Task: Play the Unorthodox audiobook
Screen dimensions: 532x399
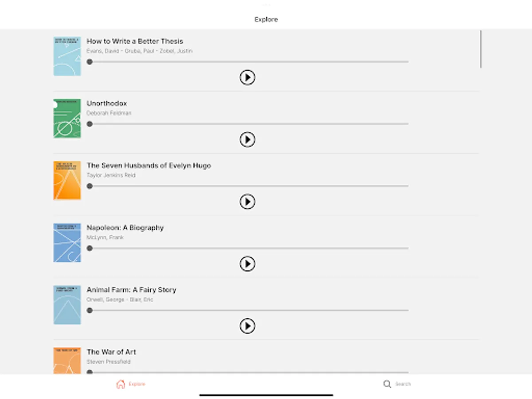Action: (247, 140)
